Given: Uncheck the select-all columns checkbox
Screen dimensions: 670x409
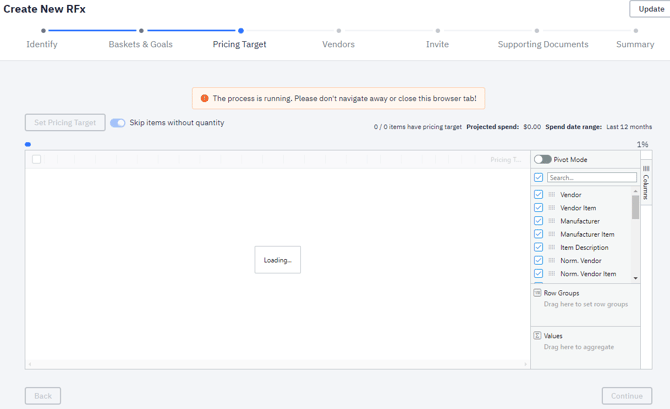Looking at the screenshot, I should point(538,177).
